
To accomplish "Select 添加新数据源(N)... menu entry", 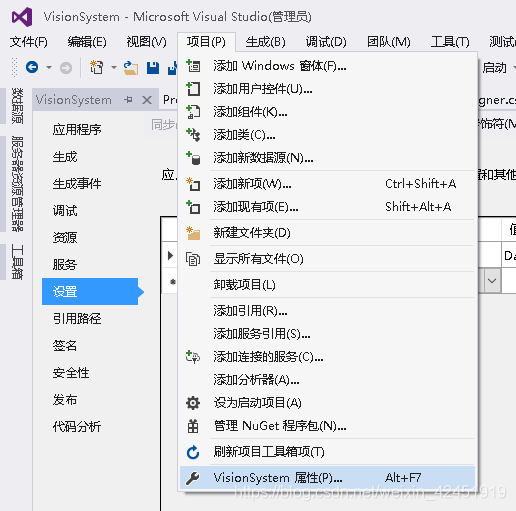I will coord(327,158).
